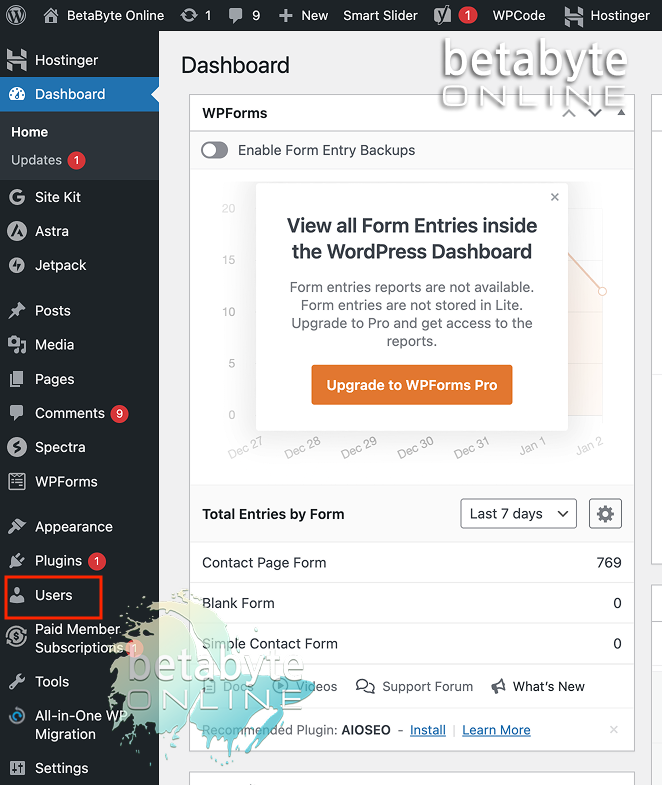Open the Last 7 days dropdown
662x785 pixels.
[x=518, y=514]
